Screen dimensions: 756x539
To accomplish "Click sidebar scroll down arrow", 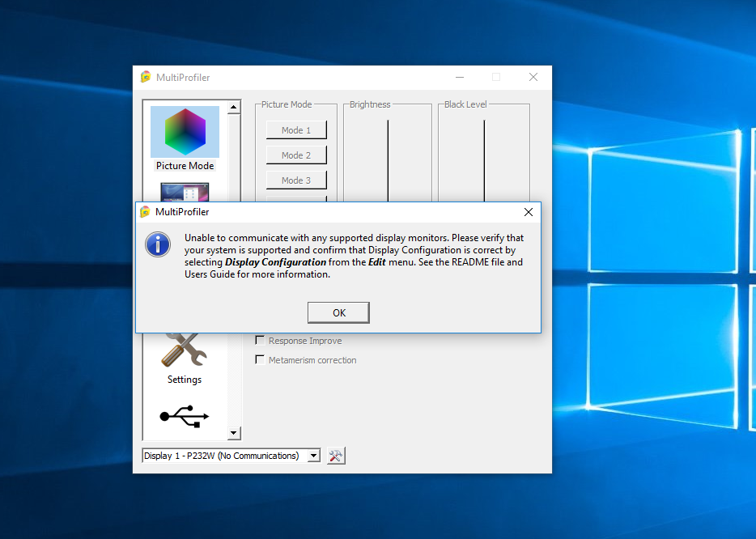I will (x=234, y=433).
